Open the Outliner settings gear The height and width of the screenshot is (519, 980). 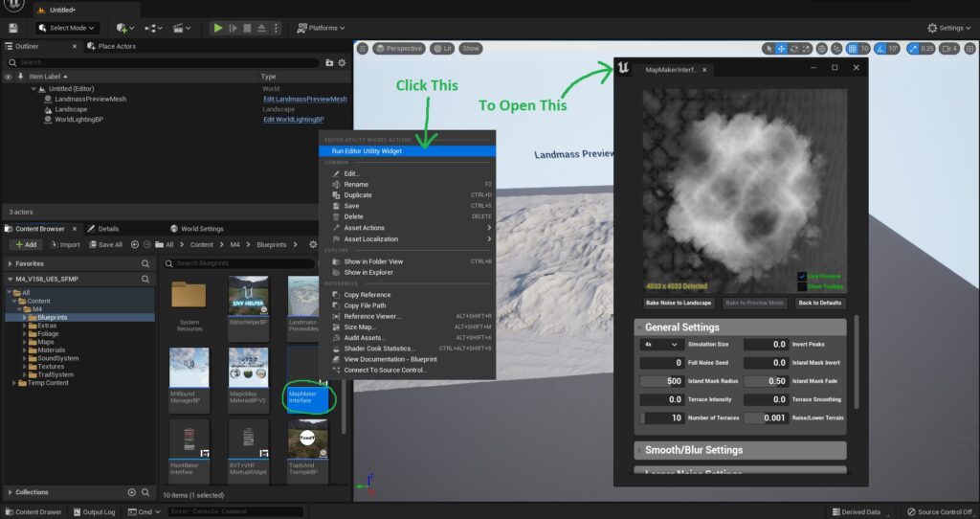[342, 62]
